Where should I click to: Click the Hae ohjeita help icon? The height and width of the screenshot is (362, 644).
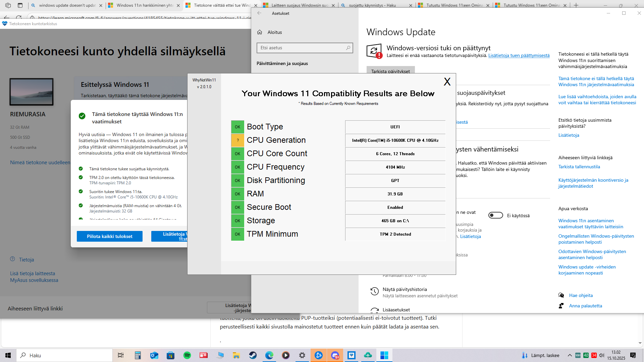point(561,295)
